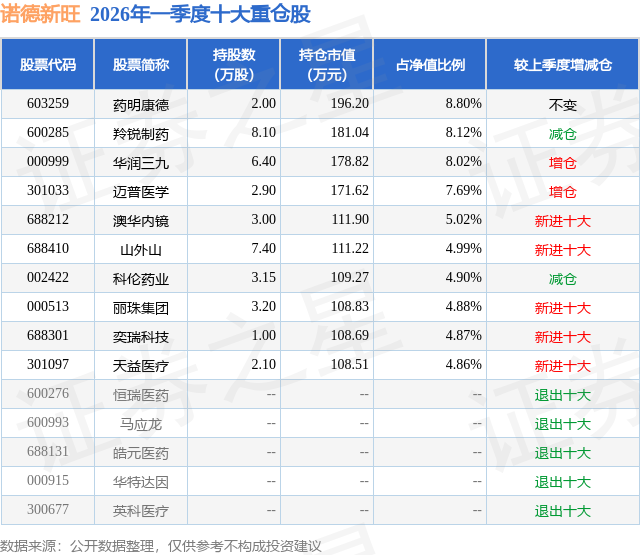Click market value 108.83
This screenshot has width=640, height=555.
click(x=350, y=306)
